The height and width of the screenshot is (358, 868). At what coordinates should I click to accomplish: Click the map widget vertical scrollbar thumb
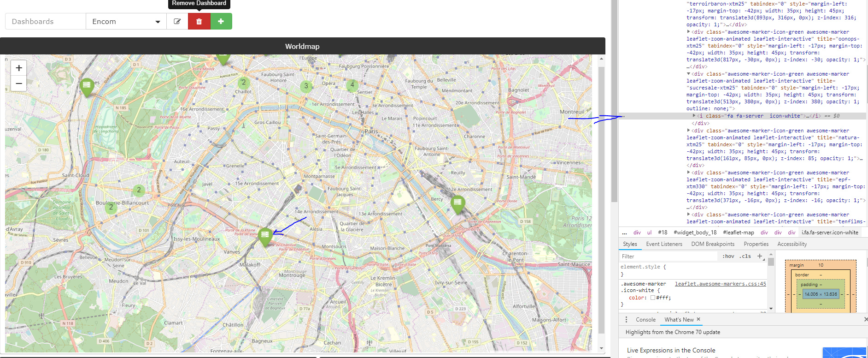tap(601, 200)
